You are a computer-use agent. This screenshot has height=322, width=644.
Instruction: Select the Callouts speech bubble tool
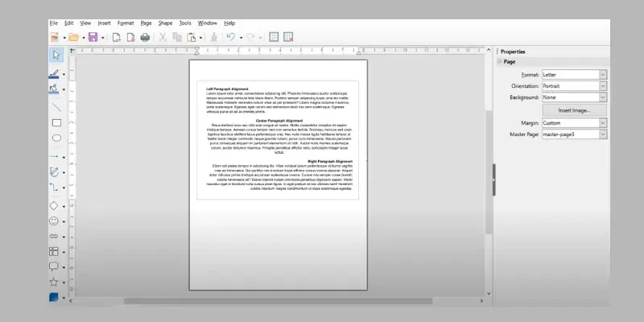pos(54,266)
